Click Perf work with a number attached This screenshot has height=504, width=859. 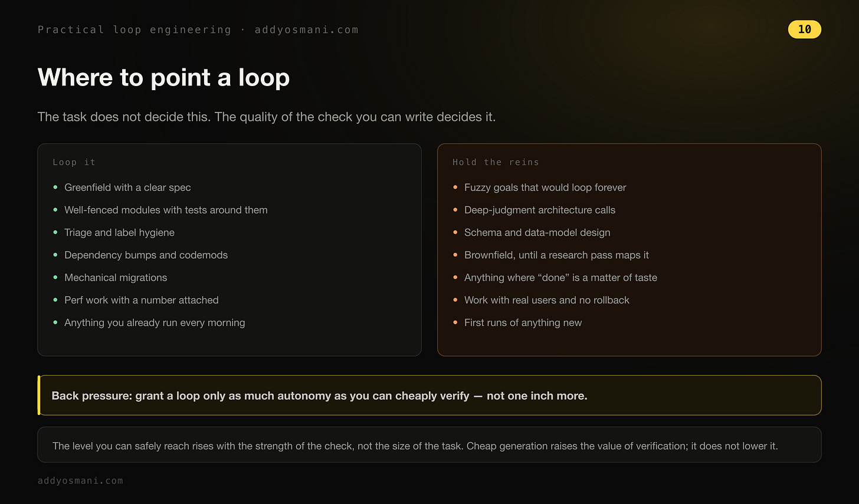[x=142, y=300]
